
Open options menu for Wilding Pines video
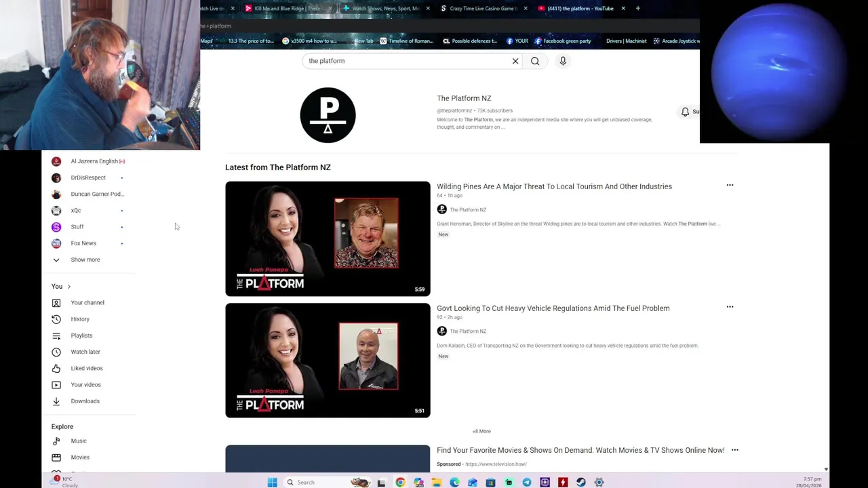(730, 185)
